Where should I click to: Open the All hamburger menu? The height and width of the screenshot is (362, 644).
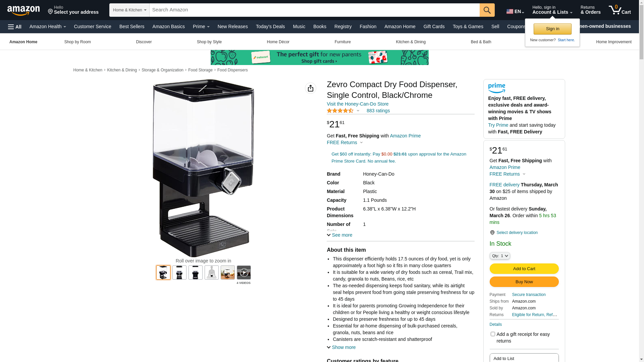pos(15,27)
